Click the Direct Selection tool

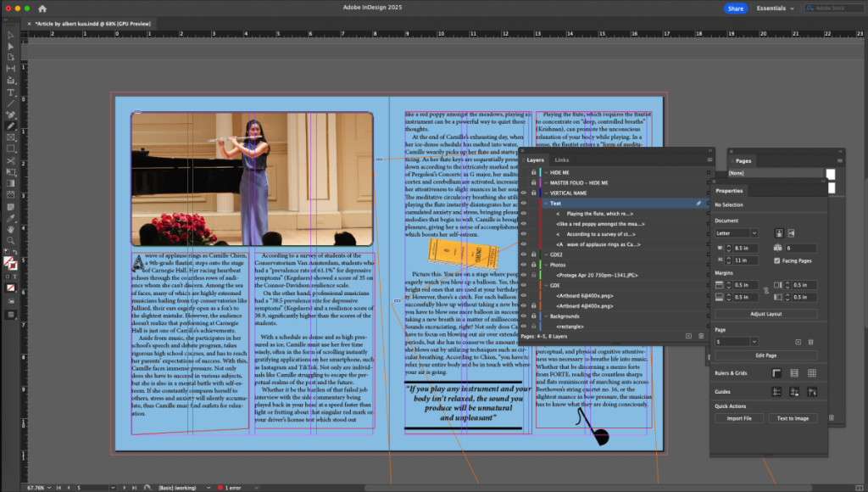pos(11,46)
